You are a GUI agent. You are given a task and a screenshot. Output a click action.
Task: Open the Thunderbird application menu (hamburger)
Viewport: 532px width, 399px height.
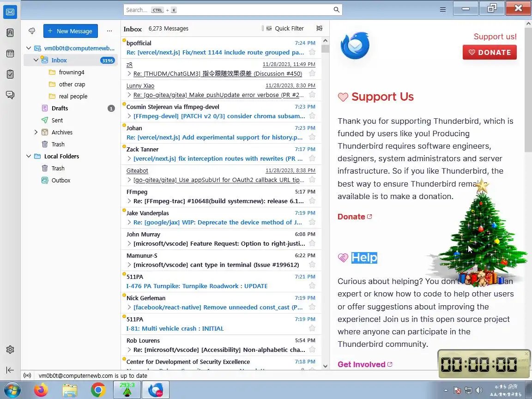click(443, 10)
